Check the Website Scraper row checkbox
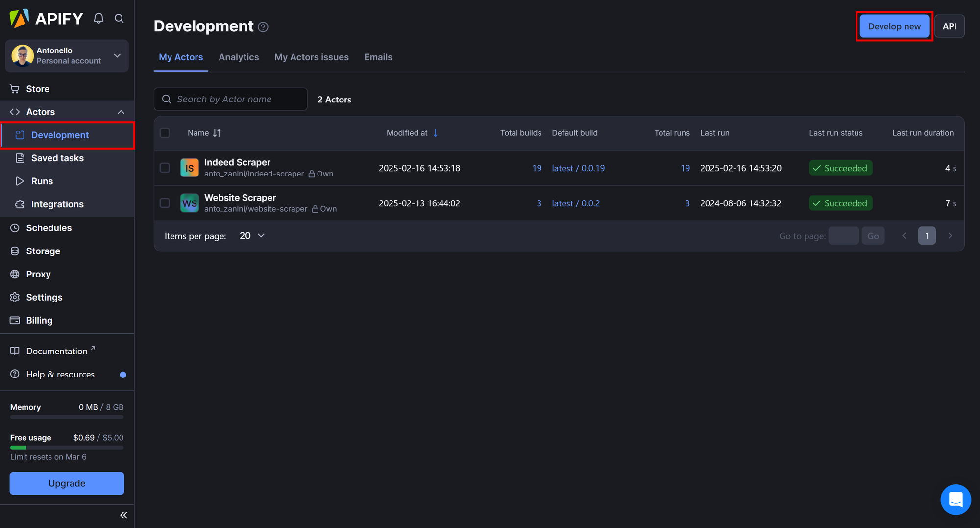The height and width of the screenshot is (528, 980). [165, 202]
